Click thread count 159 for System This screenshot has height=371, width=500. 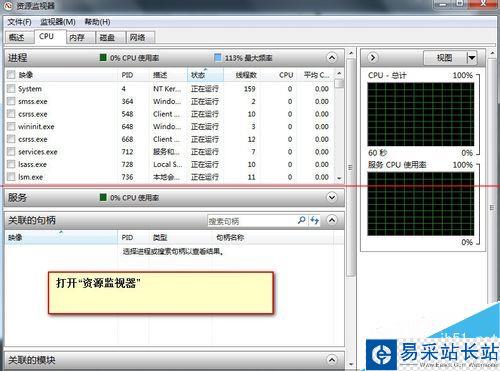(x=249, y=89)
